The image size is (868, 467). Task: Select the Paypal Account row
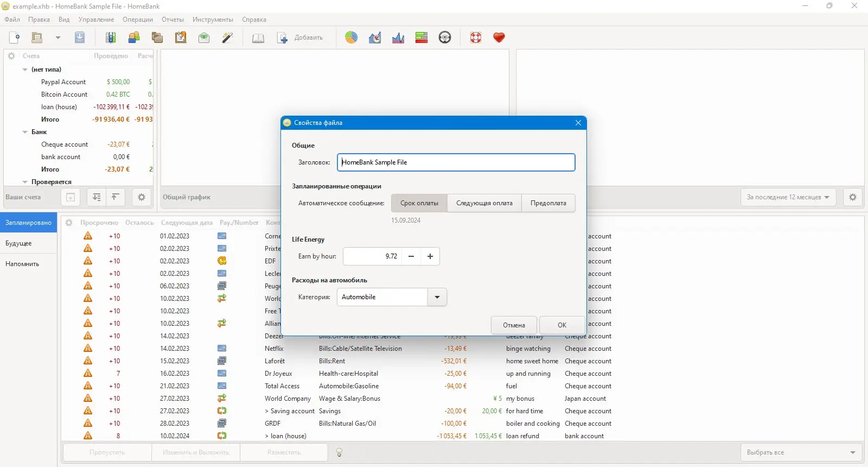coord(79,82)
